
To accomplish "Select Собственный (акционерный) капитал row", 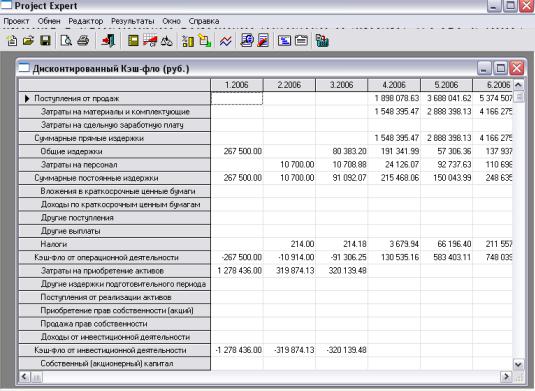I will coord(115,364).
